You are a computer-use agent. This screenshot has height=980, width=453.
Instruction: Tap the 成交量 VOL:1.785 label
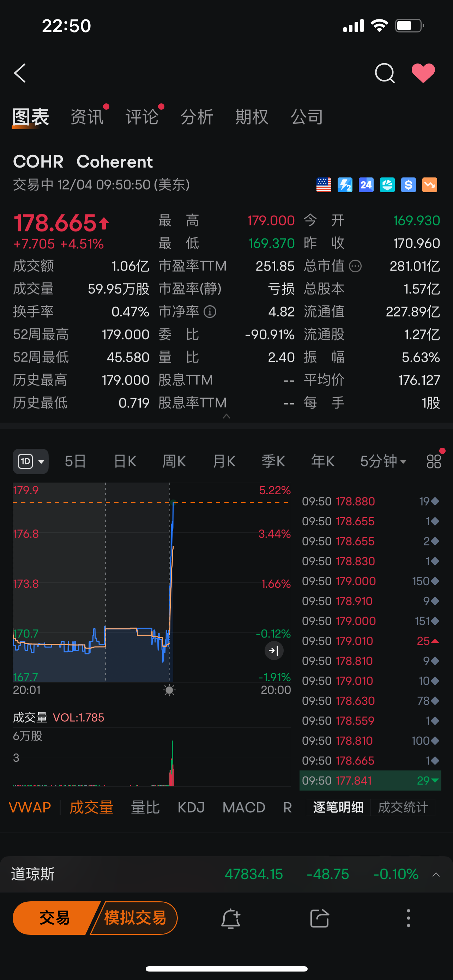click(x=59, y=718)
